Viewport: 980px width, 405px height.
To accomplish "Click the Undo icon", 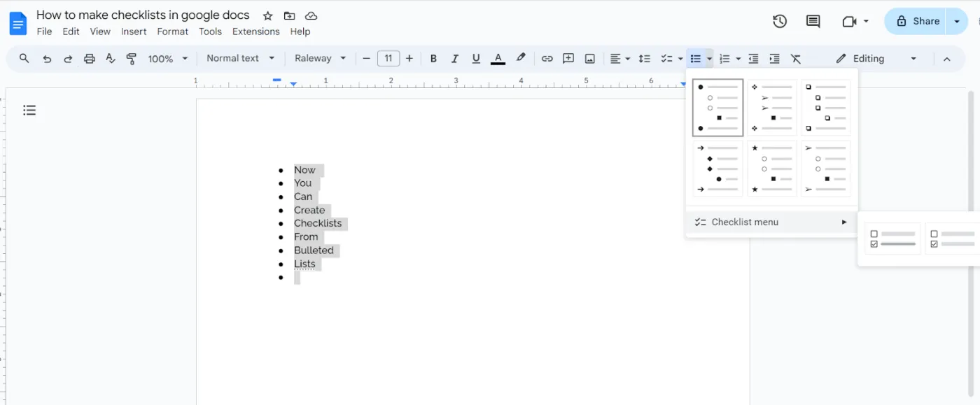I will coord(47,58).
